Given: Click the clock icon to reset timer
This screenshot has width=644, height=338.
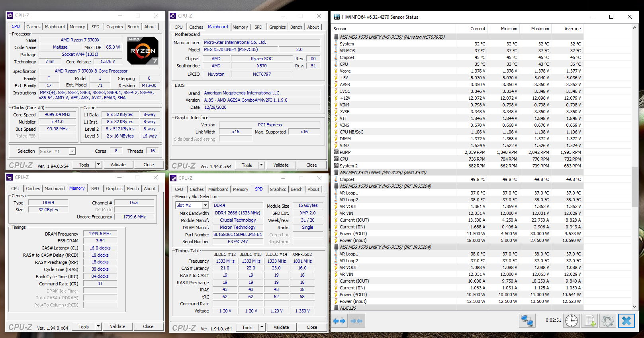Looking at the screenshot, I should pos(572,320).
